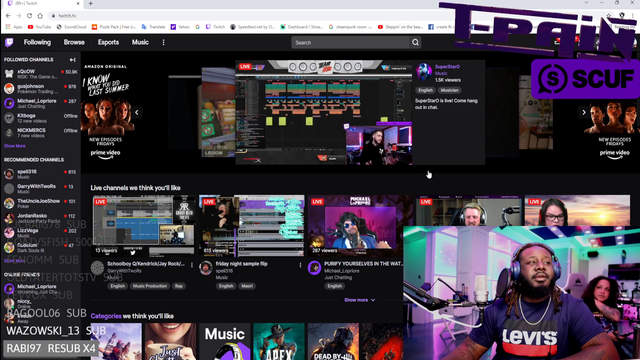This screenshot has width=640, height=360.
Task: Click Kitboga avatar icon in sidebar
Action: tap(9, 118)
